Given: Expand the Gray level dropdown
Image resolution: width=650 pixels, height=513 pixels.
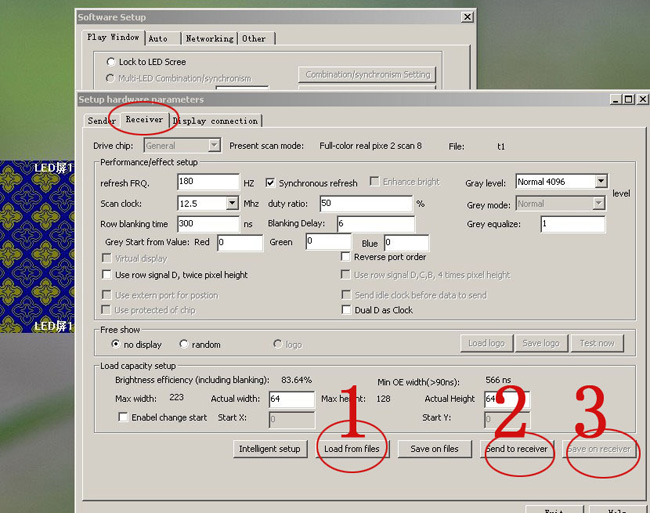Looking at the screenshot, I should (x=600, y=182).
